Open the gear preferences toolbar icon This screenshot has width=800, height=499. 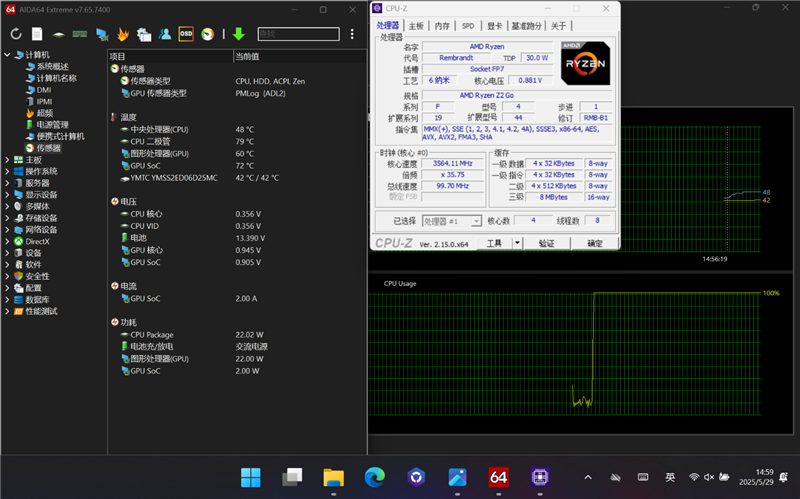144,34
